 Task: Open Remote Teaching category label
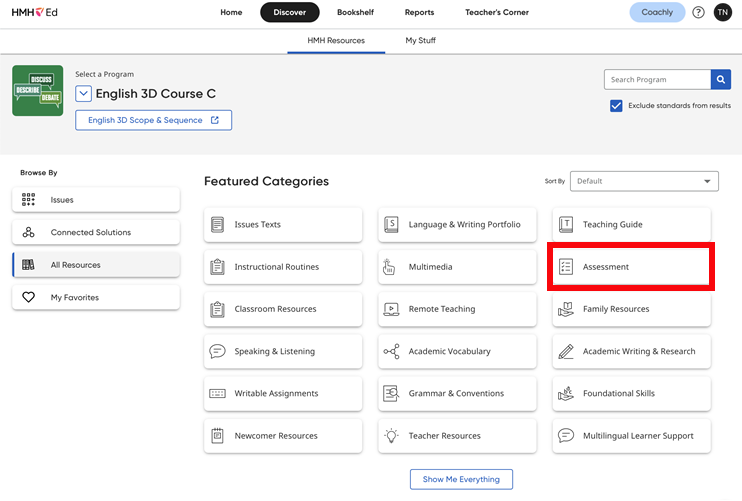click(x=442, y=309)
